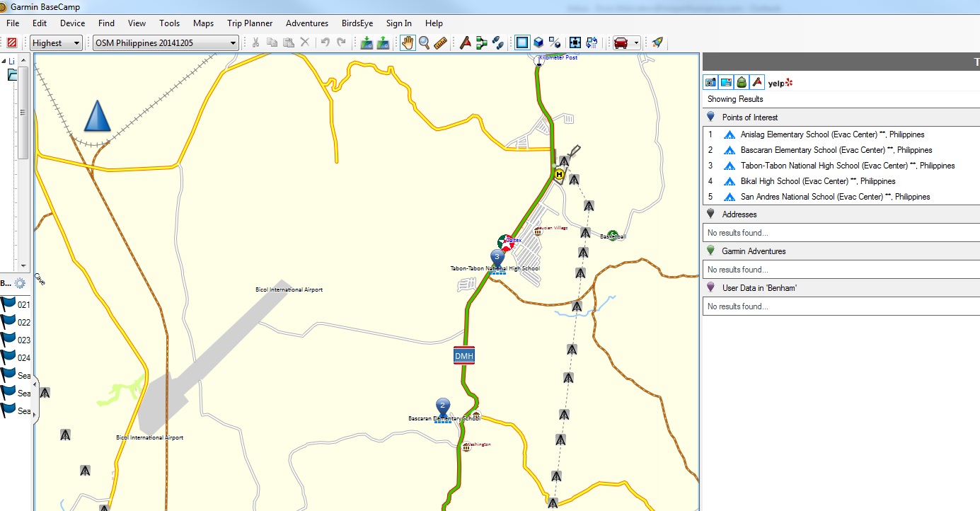Click the Redo arrow icon

click(x=341, y=43)
